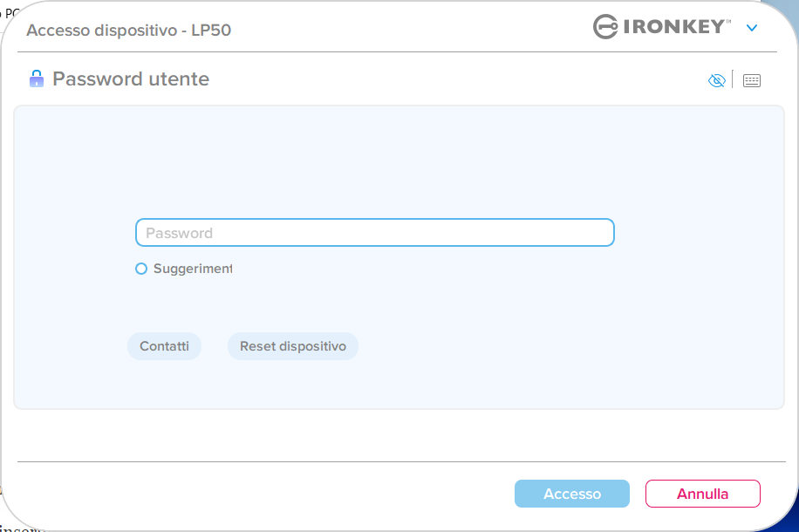Click the 'Accesso dispositivo - LP50' title
Image resolution: width=799 pixels, height=532 pixels.
pos(128,31)
